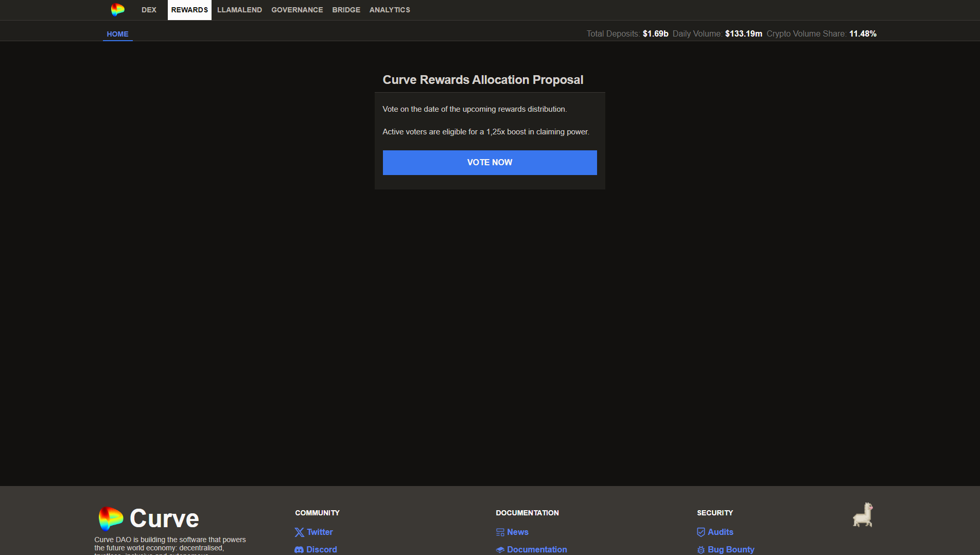This screenshot has width=980, height=555.
Task: Click the '1,25x boost in claiming power' sentence
Action: coord(486,132)
